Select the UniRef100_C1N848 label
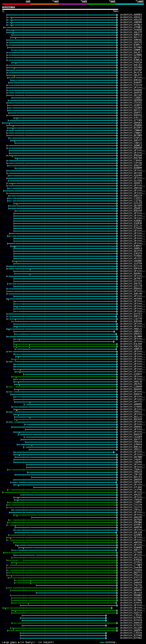This screenshot has height=644, width=146. click(131, 387)
